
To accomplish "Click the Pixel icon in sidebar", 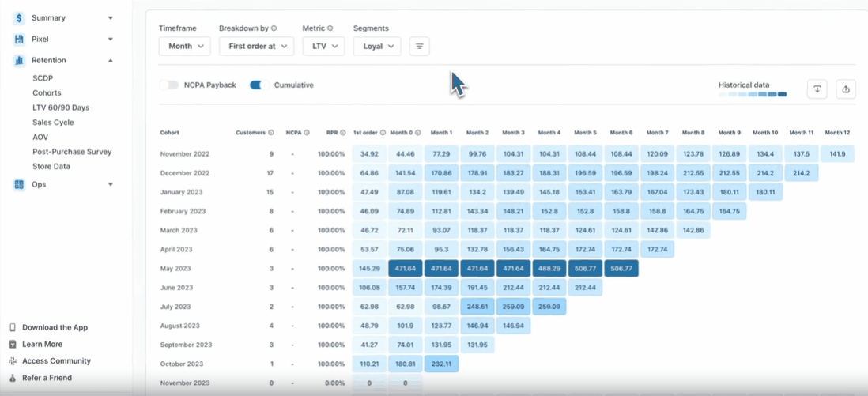I will pyautogui.click(x=19, y=39).
